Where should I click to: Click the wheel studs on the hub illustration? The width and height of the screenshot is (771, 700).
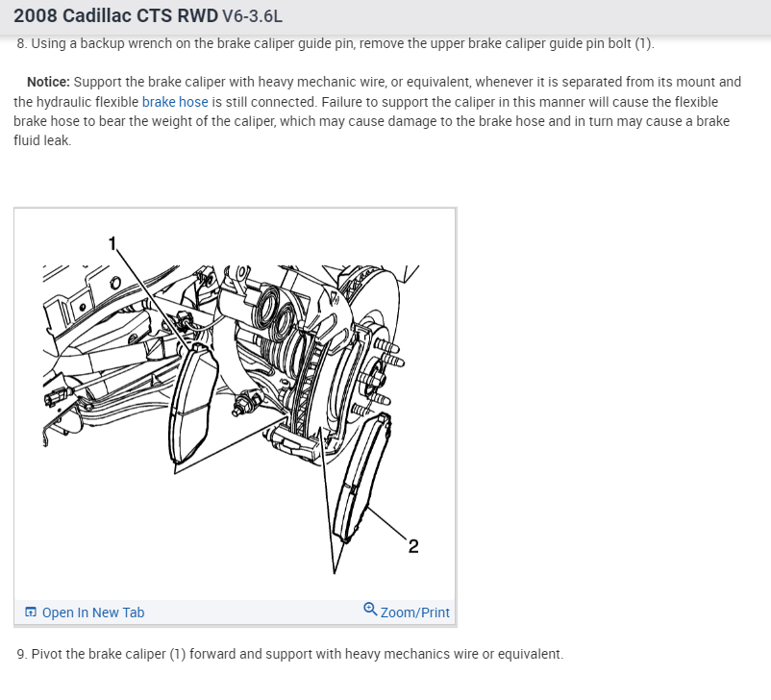(x=386, y=374)
